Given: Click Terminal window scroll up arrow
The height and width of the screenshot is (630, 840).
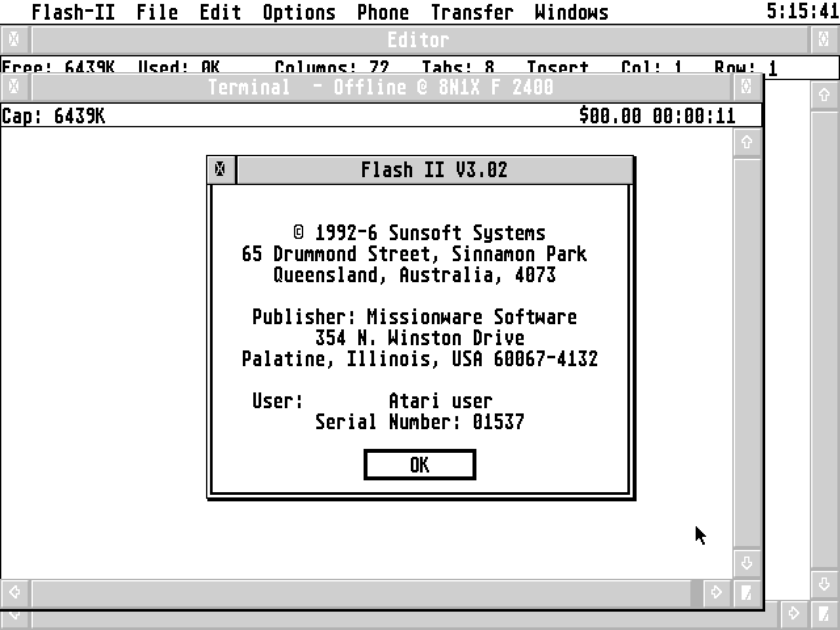Looking at the screenshot, I should pyautogui.click(x=747, y=142).
